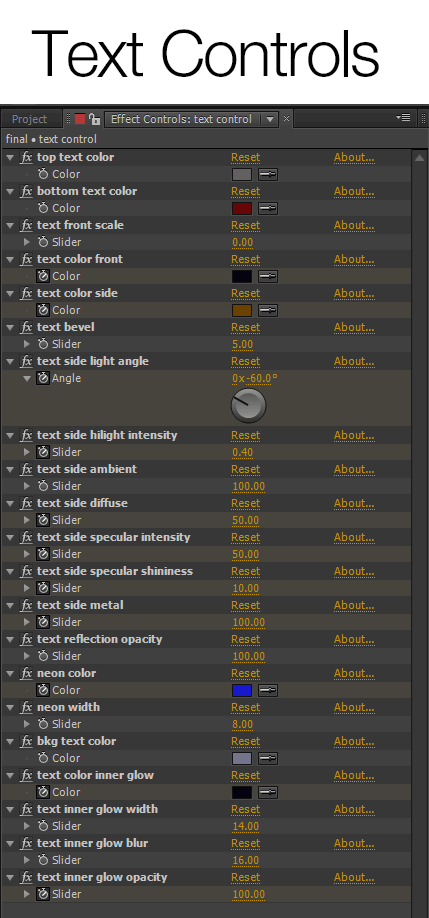
Task: Open panel menu icon at top right
Action: (x=403, y=118)
